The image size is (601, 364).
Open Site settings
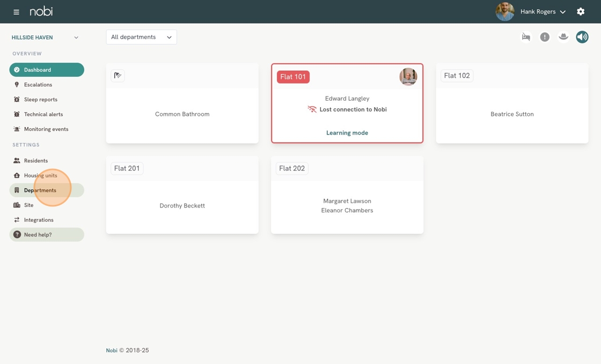(x=47, y=205)
